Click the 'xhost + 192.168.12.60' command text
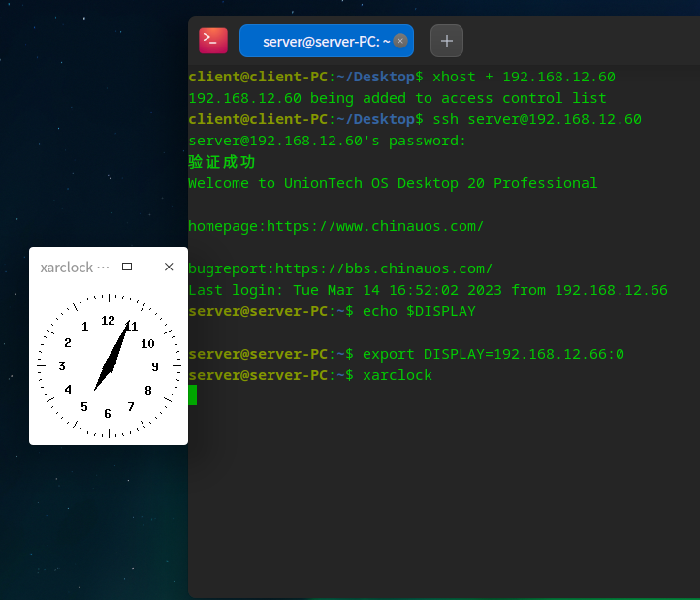Image resolution: width=700 pixels, height=600 pixels. point(524,77)
